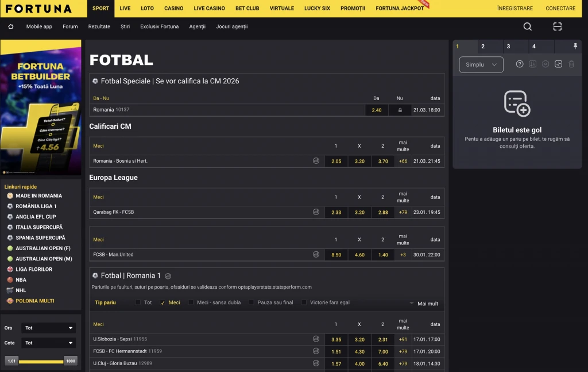Click the ÎNREGISTRARE link
Image resolution: width=588 pixels, height=372 pixels.
coord(514,9)
